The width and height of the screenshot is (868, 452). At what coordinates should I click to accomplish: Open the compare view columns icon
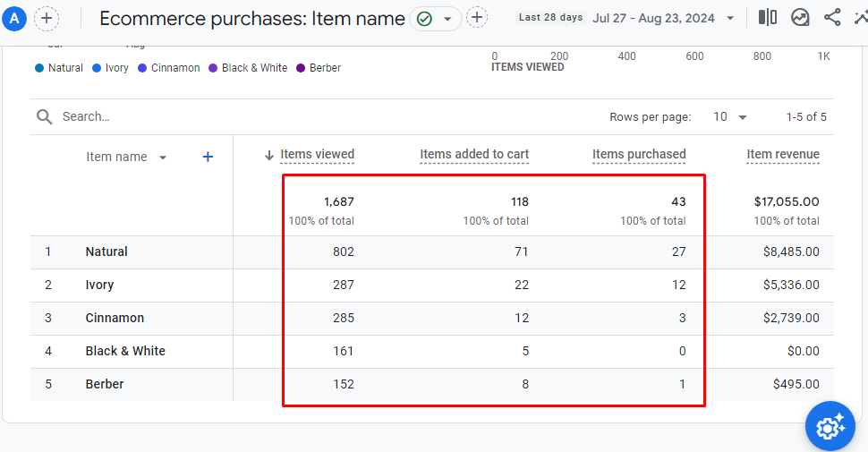(x=768, y=18)
